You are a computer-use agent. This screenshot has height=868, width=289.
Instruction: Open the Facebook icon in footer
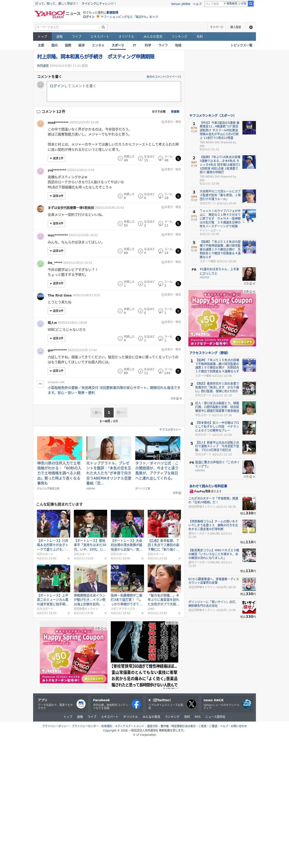pos(136,704)
